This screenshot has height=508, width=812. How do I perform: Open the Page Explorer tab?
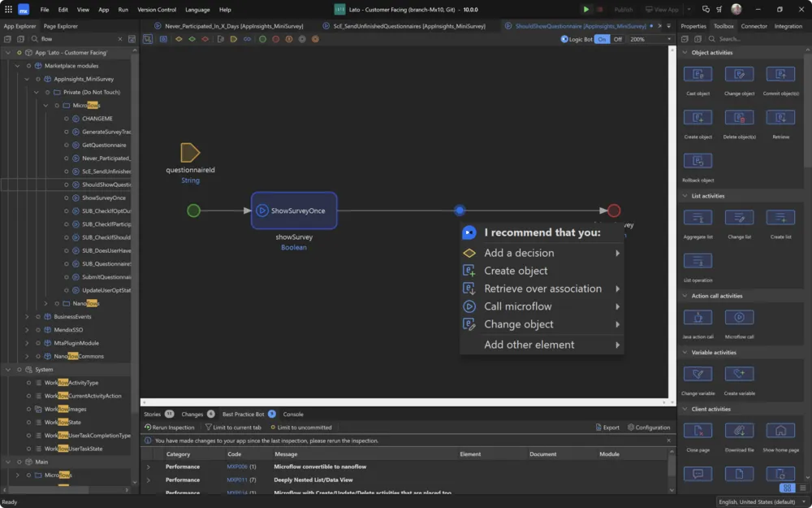coord(60,26)
